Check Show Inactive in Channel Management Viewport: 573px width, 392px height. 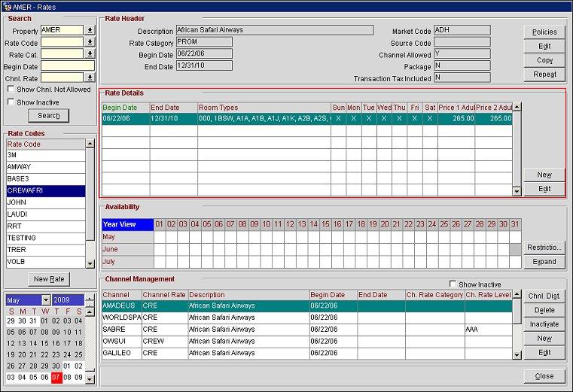tap(452, 284)
